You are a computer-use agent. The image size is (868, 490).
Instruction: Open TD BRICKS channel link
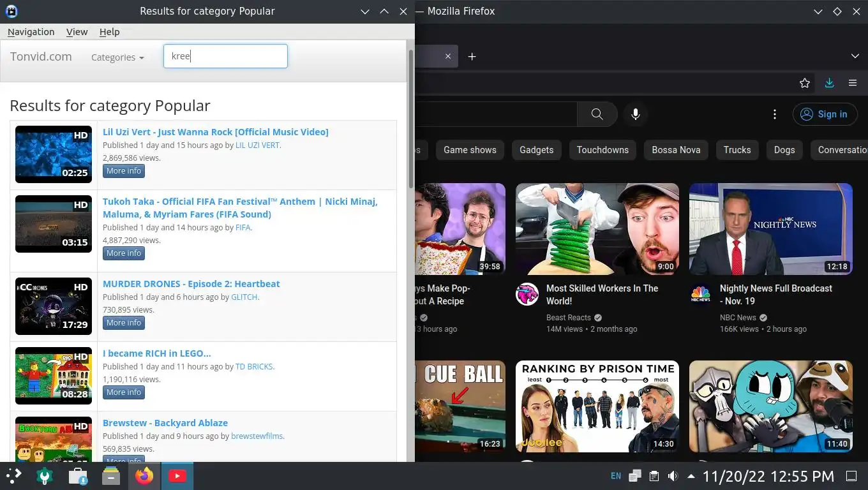click(254, 367)
